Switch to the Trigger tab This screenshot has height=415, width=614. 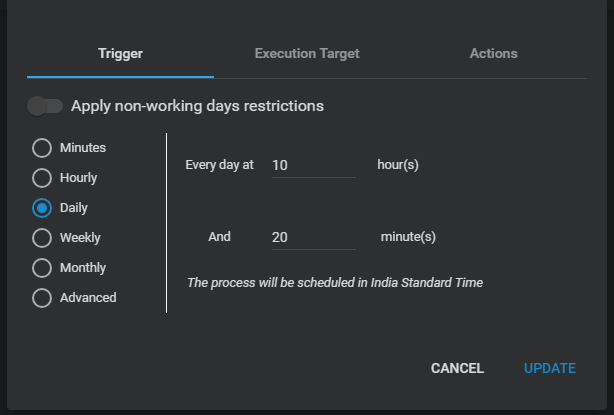(120, 53)
